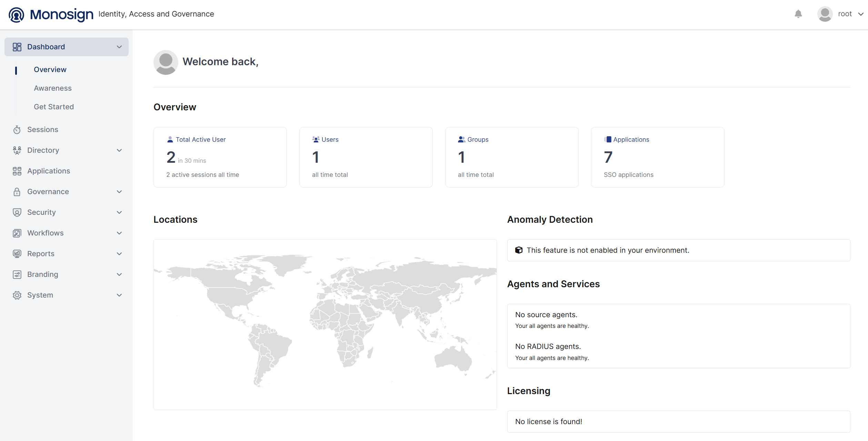Expand the Directory menu chevron
The height and width of the screenshot is (441, 868).
click(x=119, y=150)
